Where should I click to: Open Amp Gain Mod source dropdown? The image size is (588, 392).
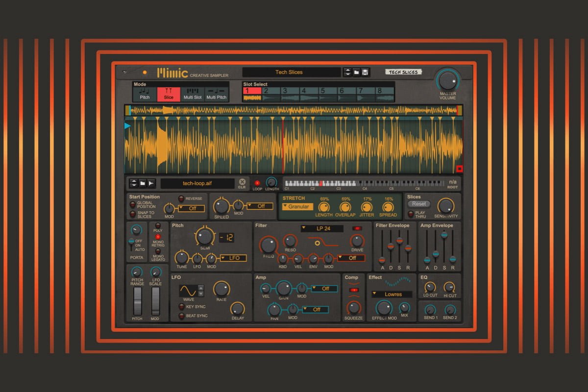point(324,289)
